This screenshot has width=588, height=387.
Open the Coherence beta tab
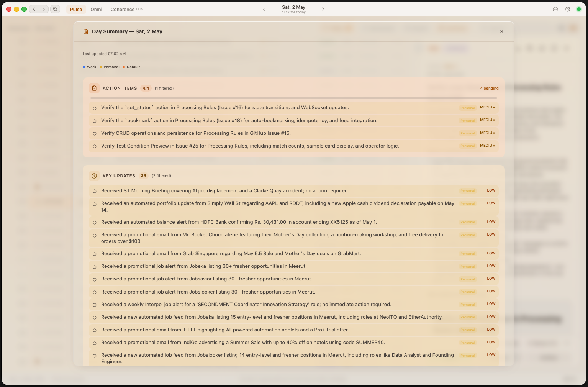tap(126, 9)
